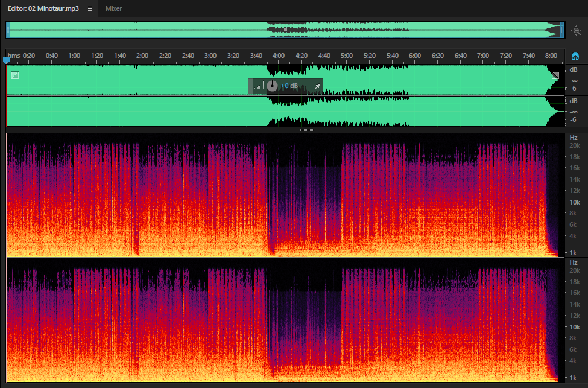Click the lower channel dB scale label

[574, 101]
